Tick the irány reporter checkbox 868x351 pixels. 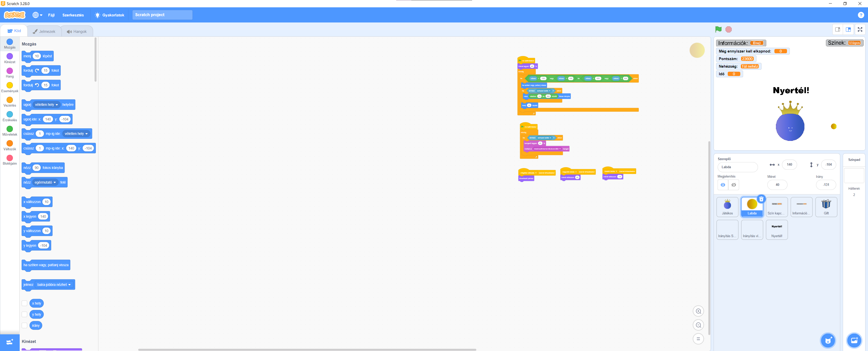click(x=24, y=325)
